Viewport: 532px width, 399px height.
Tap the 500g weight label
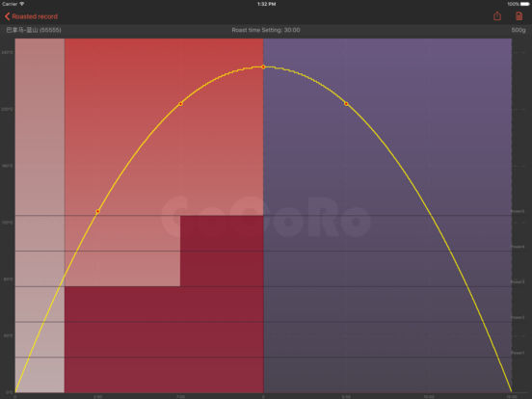[519, 30]
